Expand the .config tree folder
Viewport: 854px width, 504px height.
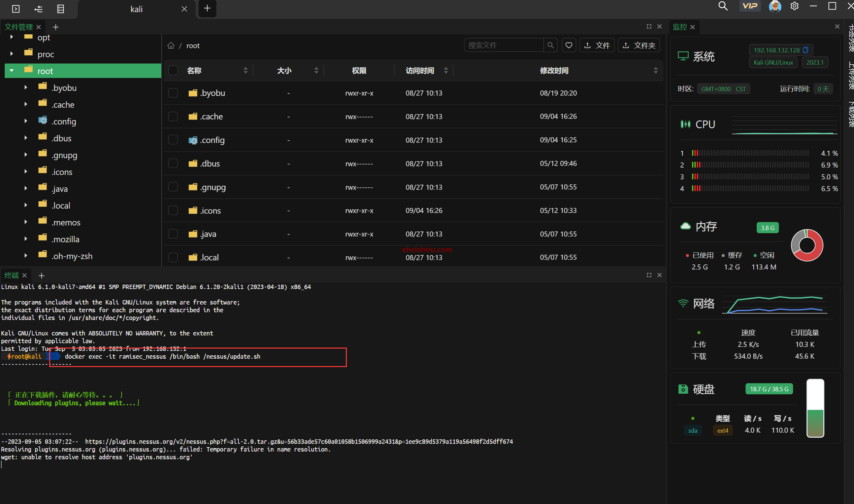pos(26,121)
